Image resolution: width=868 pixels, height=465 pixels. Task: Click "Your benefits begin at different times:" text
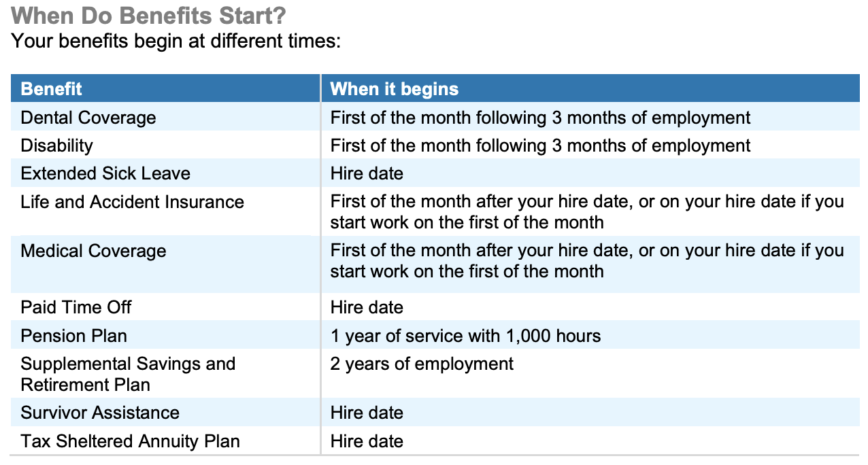(x=176, y=41)
